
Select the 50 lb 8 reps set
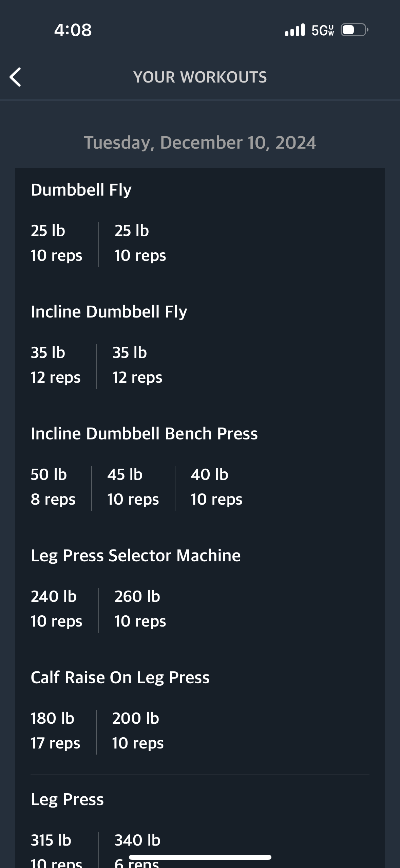(x=53, y=487)
